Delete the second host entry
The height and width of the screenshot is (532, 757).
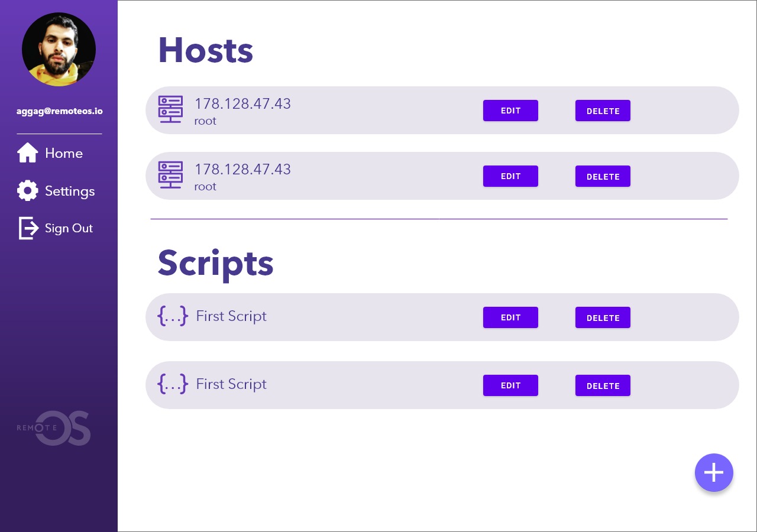603,176
